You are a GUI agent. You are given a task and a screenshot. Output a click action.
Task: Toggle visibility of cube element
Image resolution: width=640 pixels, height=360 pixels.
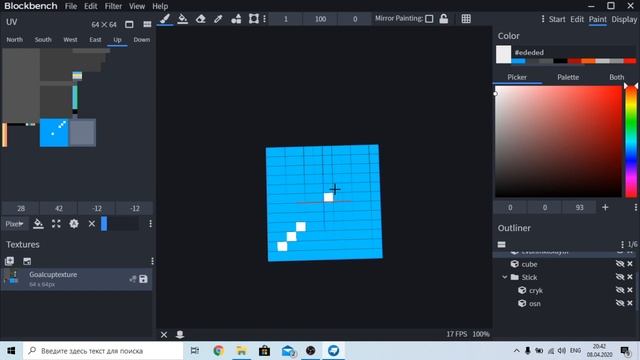point(620,264)
